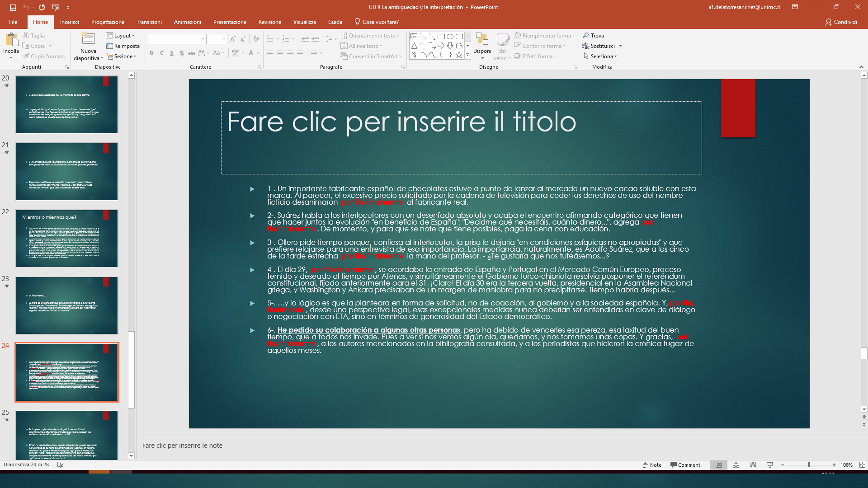This screenshot has width=868, height=488.
Task: Add a Nuova diapositiva slide
Action: point(88,47)
